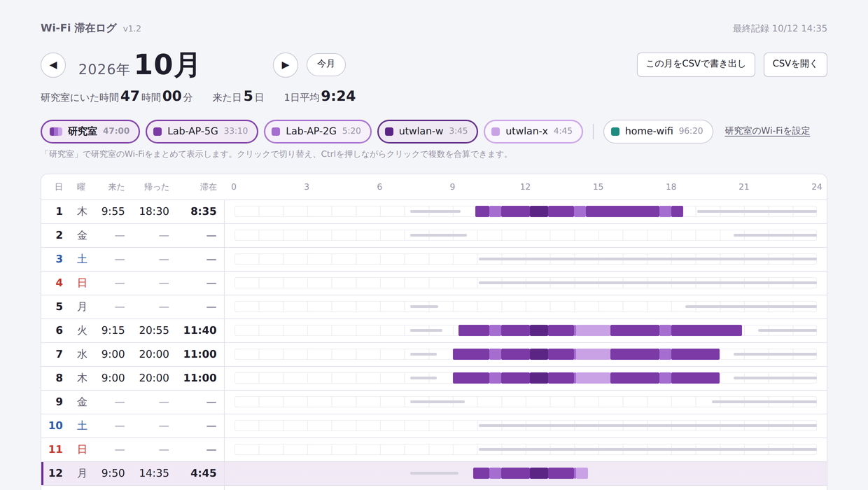This screenshot has width=868, height=490.
Task: Click the day 6 timeline purple bar
Action: pos(600,330)
